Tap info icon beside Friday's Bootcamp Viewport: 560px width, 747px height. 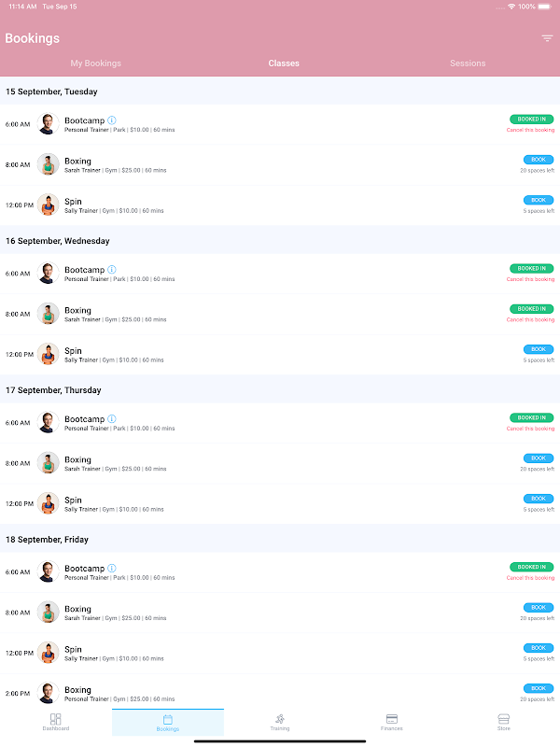[111, 568]
